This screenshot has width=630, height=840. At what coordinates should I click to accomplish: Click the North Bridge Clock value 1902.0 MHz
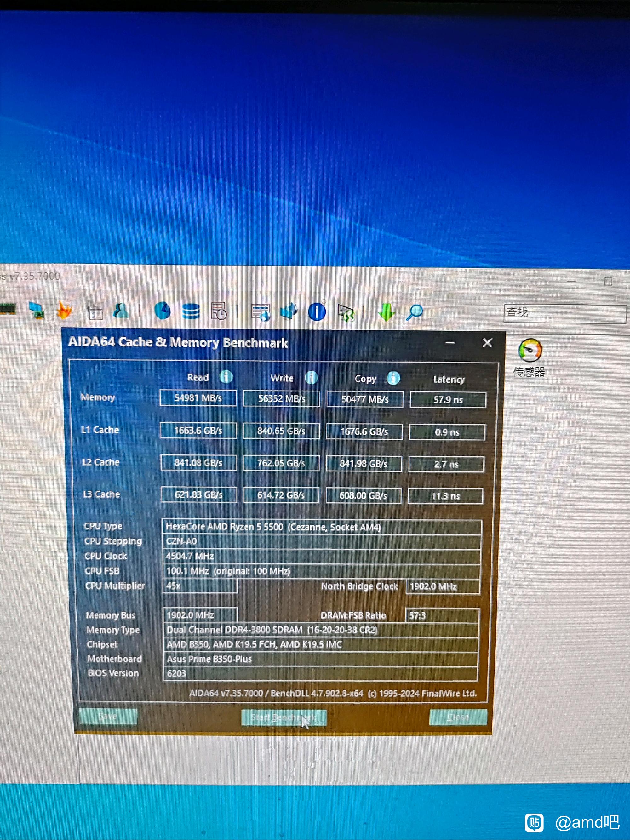443,587
